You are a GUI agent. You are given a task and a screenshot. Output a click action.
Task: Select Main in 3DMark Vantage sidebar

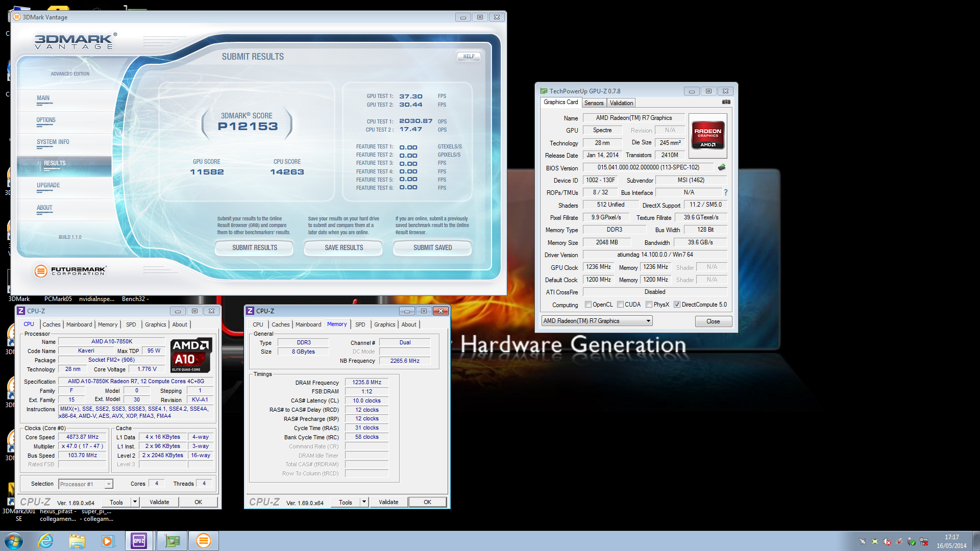point(43,98)
